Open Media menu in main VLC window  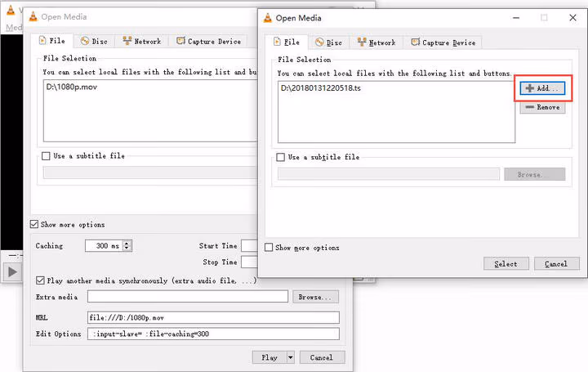(x=14, y=28)
